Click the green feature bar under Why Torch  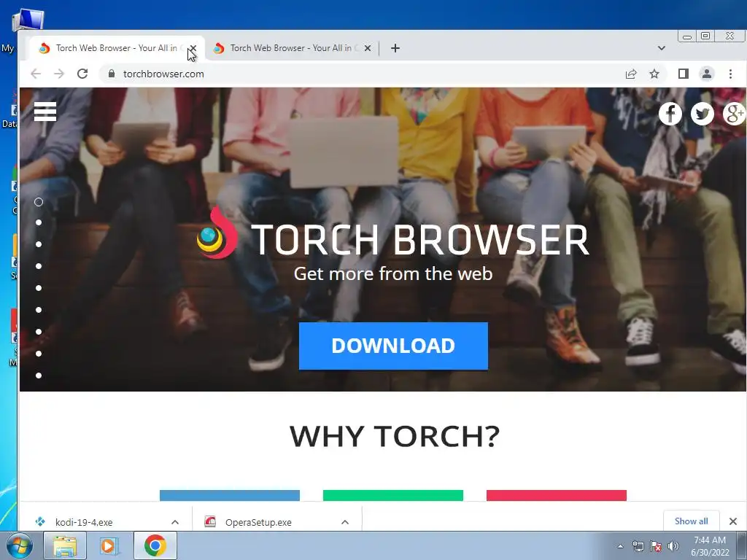click(x=393, y=495)
